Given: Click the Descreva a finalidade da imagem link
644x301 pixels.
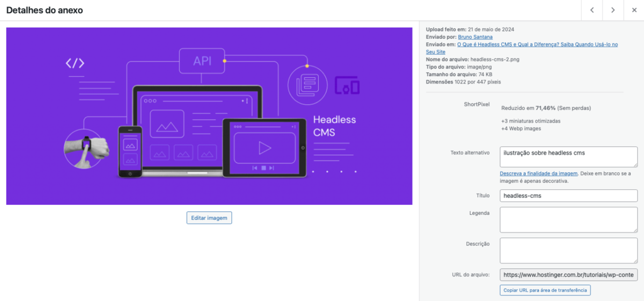Looking at the screenshot, I should pos(538,173).
